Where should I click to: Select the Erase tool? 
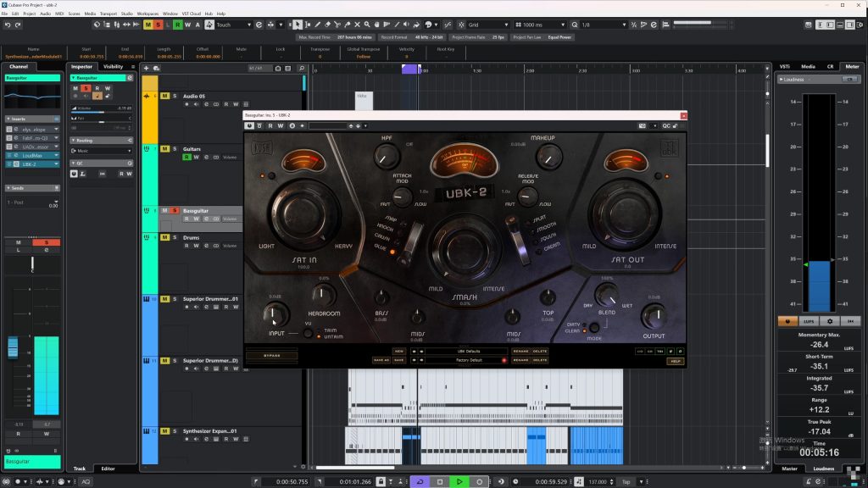coord(328,25)
